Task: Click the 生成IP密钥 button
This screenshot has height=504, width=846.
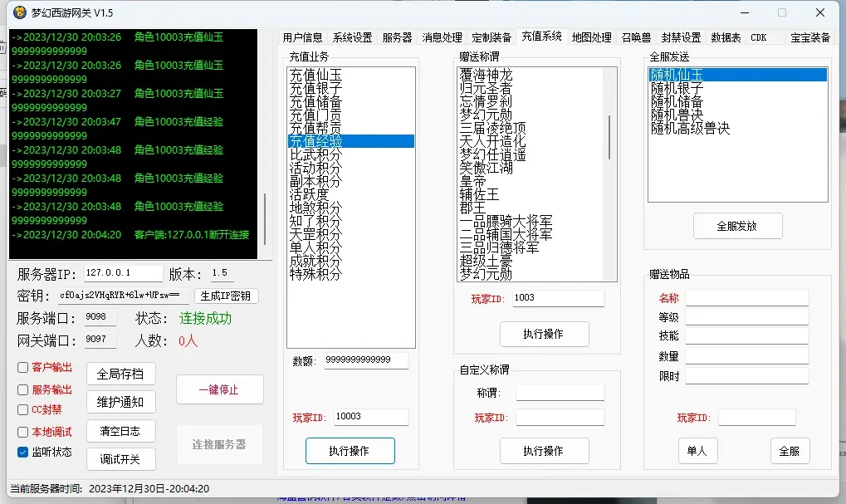Action: pos(226,296)
